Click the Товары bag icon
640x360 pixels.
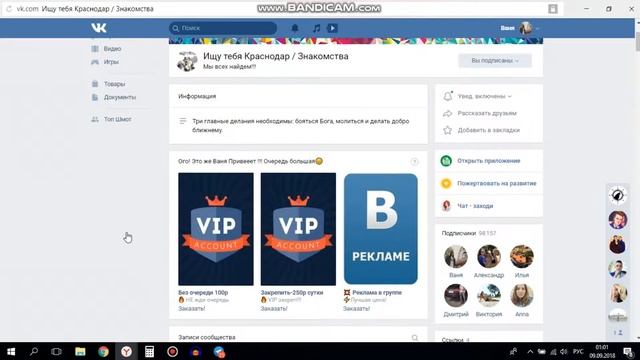95,84
